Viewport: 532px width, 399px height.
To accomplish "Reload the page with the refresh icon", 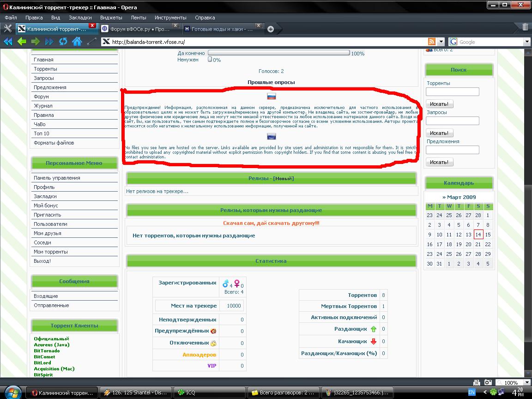I will click(x=63, y=42).
